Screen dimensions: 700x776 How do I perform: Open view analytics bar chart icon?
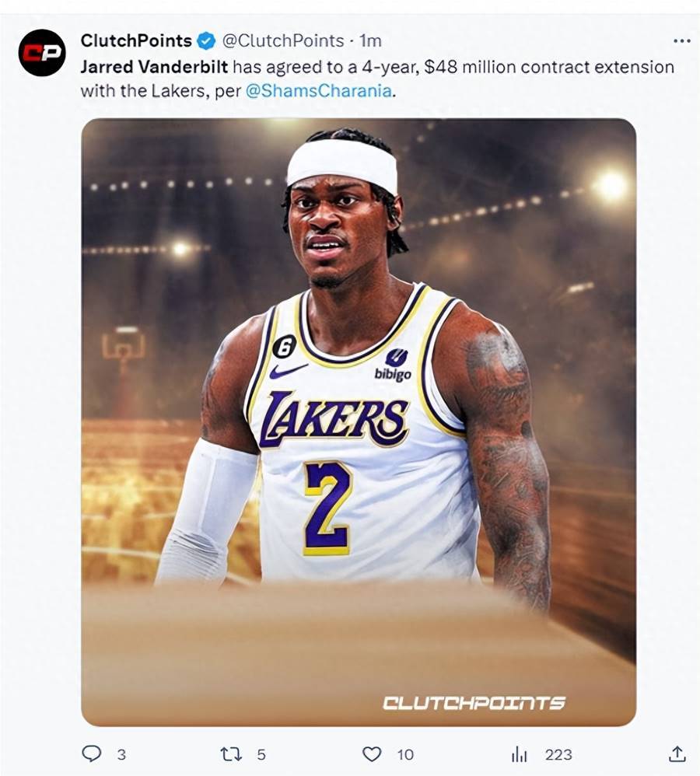(520, 754)
